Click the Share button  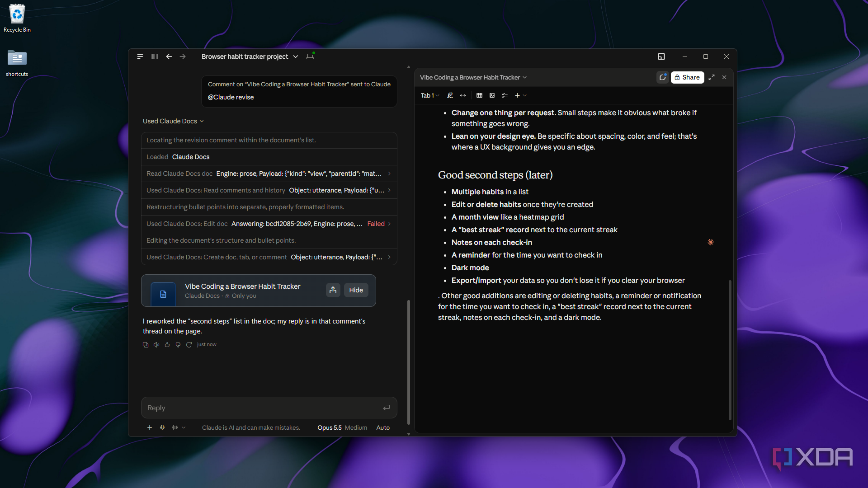point(687,77)
